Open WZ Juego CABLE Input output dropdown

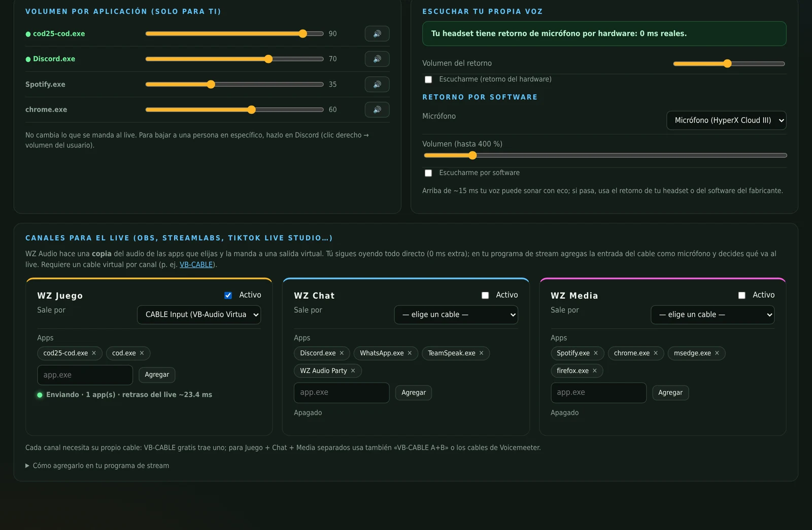click(x=199, y=314)
